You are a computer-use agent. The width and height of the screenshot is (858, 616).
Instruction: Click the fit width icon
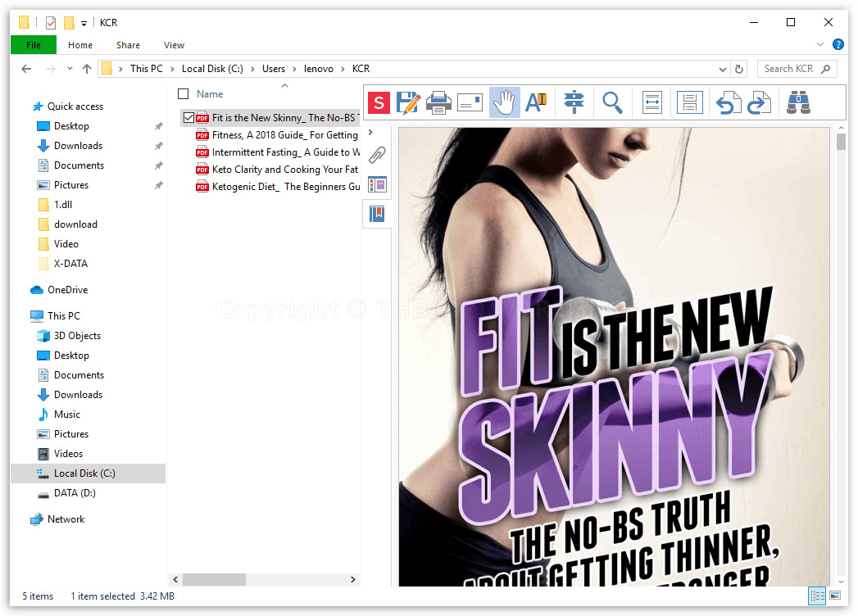coord(652,102)
